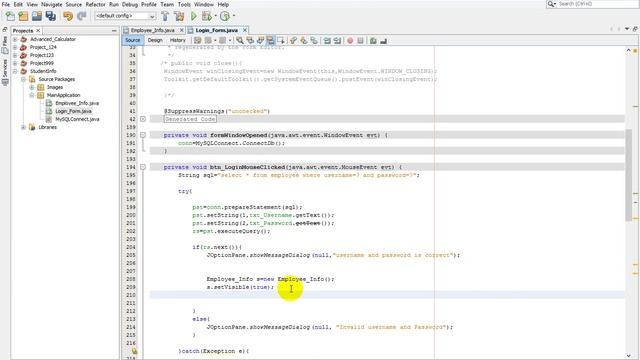
Task: Click the Shift Line Right icon
Action: click(x=337, y=40)
